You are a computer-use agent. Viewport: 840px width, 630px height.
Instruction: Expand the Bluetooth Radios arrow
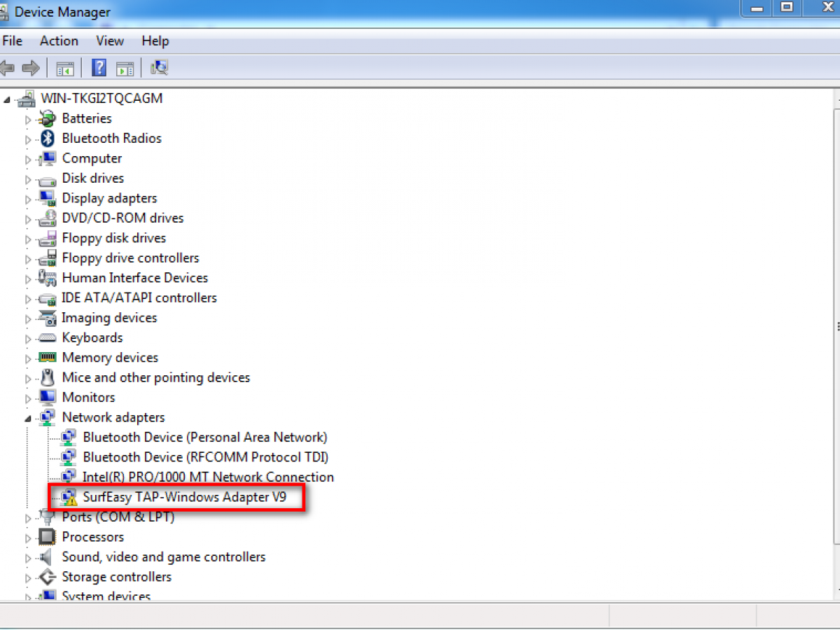(x=29, y=139)
